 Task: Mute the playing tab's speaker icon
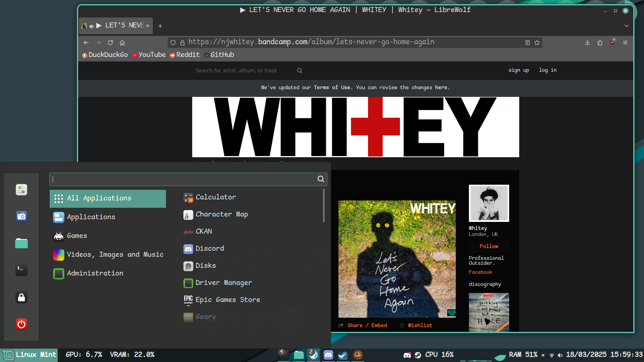coord(91,26)
